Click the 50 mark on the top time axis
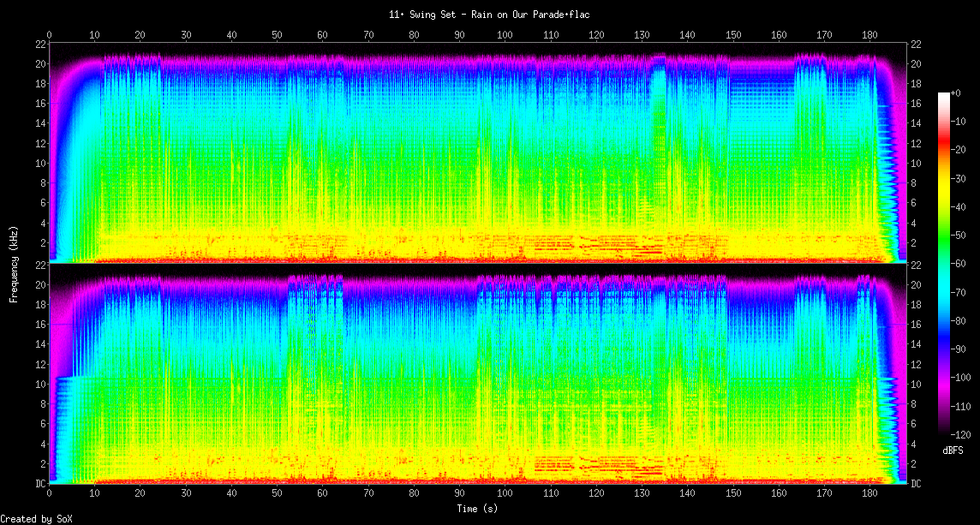The width and height of the screenshot is (980, 525). 278,35
